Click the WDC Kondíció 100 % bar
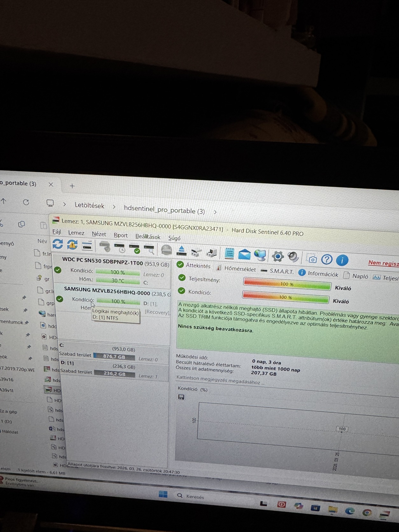This screenshot has width=399, height=532. 118,272
